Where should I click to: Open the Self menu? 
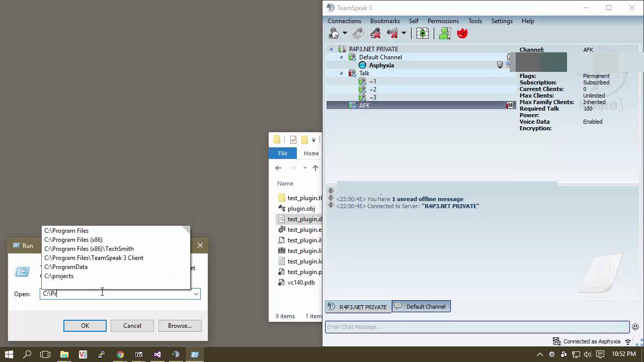[x=414, y=21]
